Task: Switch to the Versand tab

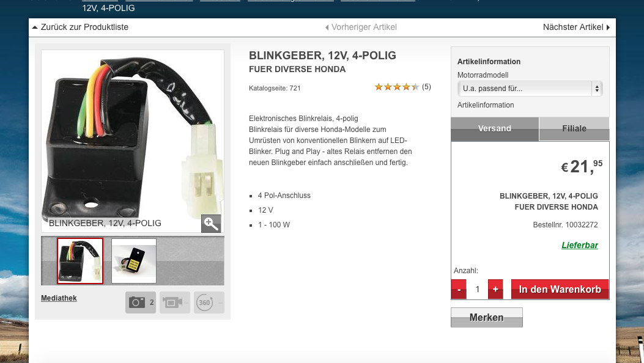Action: click(x=495, y=129)
